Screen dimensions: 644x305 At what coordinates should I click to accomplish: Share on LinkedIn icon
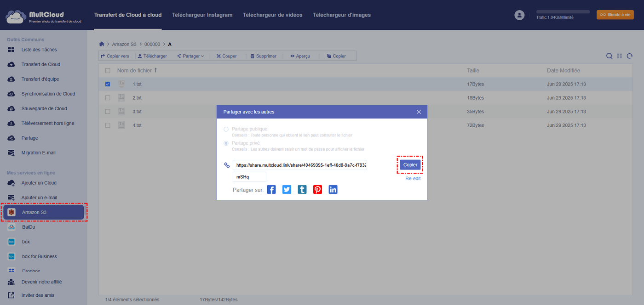[x=333, y=189]
